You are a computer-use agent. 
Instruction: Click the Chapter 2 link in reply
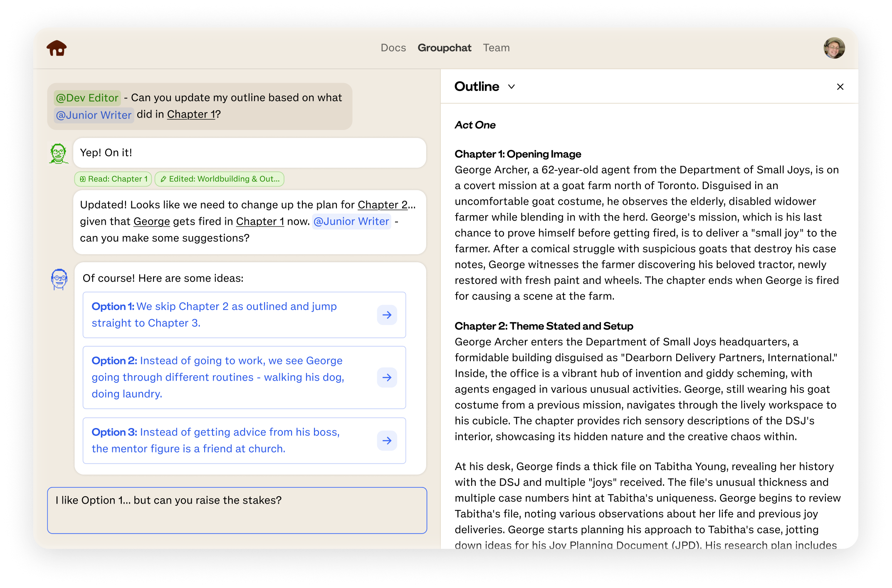click(383, 205)
